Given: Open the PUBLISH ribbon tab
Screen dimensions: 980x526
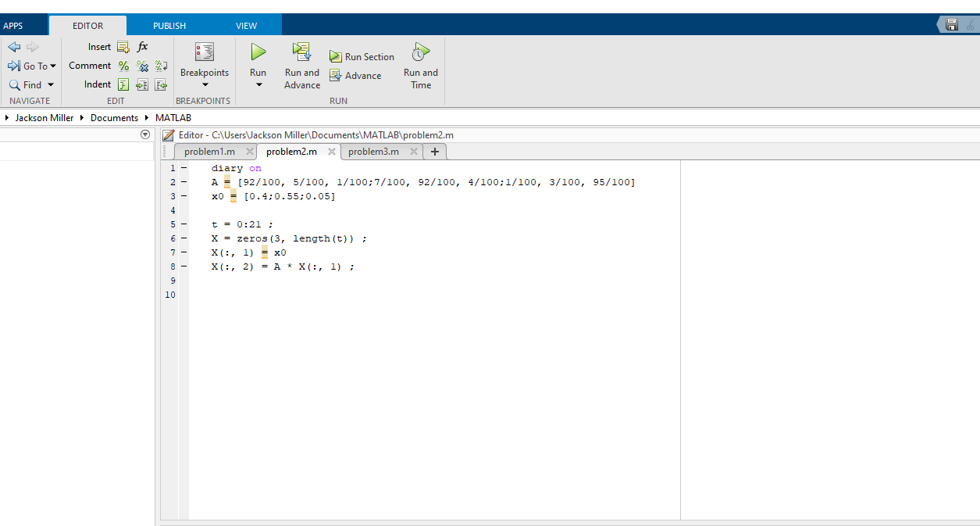Looking at the screenshot, I should coord(169,26).
